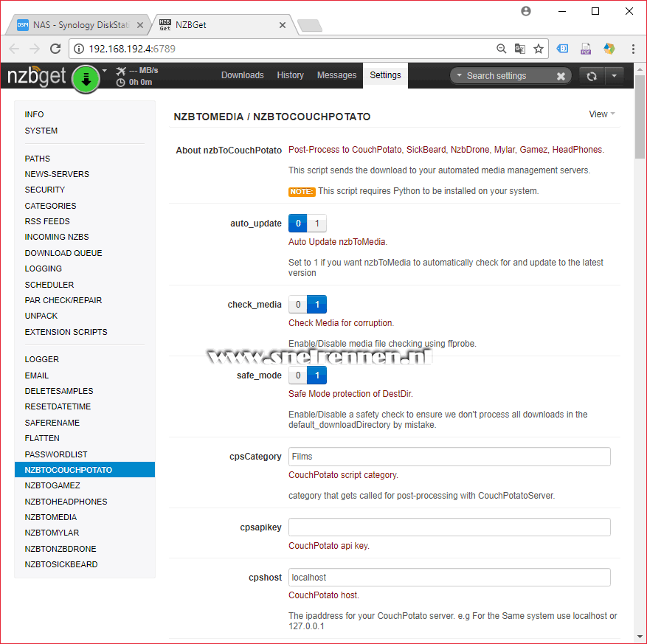Select RESETDATETIME script settings
This screenshot has height=644, width=647.
point(58,406)
